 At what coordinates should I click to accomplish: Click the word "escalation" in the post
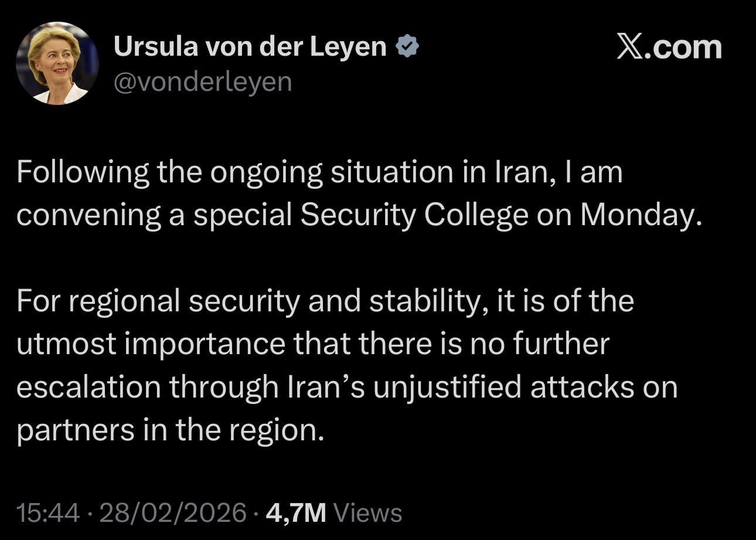88,387
